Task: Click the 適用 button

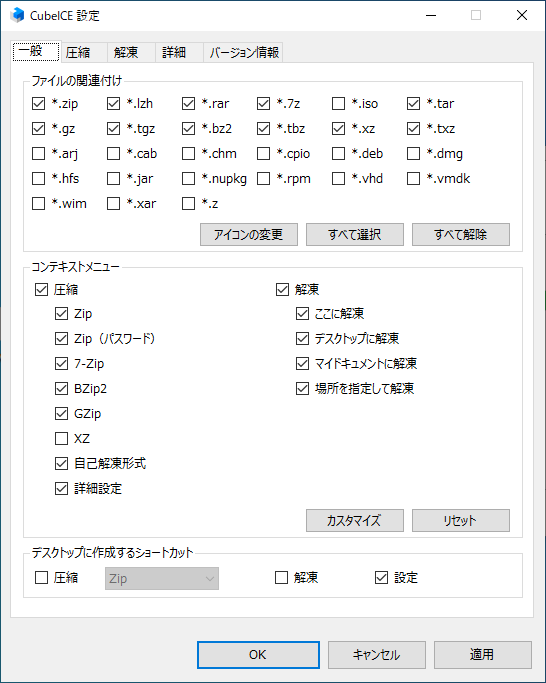Action: [482, 655]
